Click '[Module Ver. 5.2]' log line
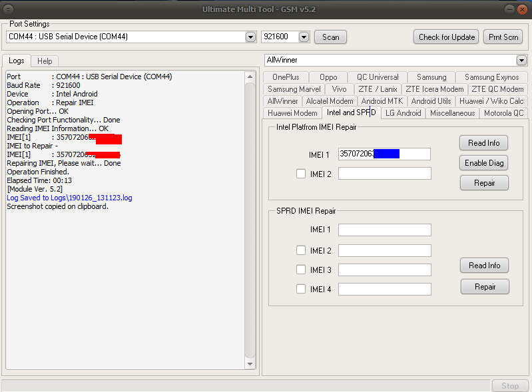Viewport: 532px width, 392px height. tap(35, 189)
